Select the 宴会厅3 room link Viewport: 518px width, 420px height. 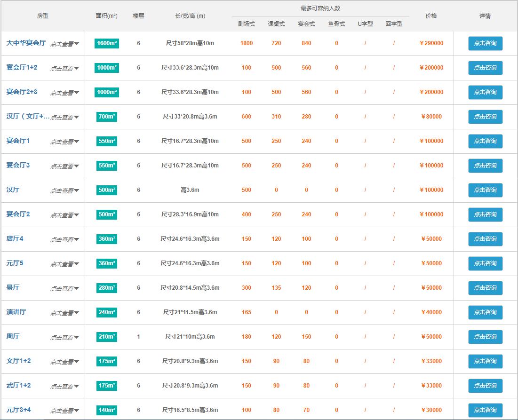tap(18, 166)
